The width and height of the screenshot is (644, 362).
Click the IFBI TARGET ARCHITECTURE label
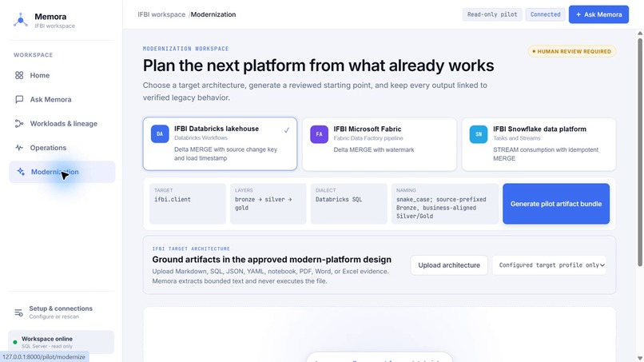pos(191,249)
